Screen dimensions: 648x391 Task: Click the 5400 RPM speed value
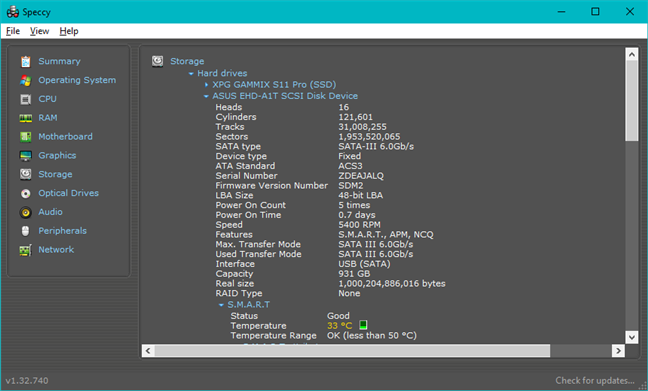360,225
